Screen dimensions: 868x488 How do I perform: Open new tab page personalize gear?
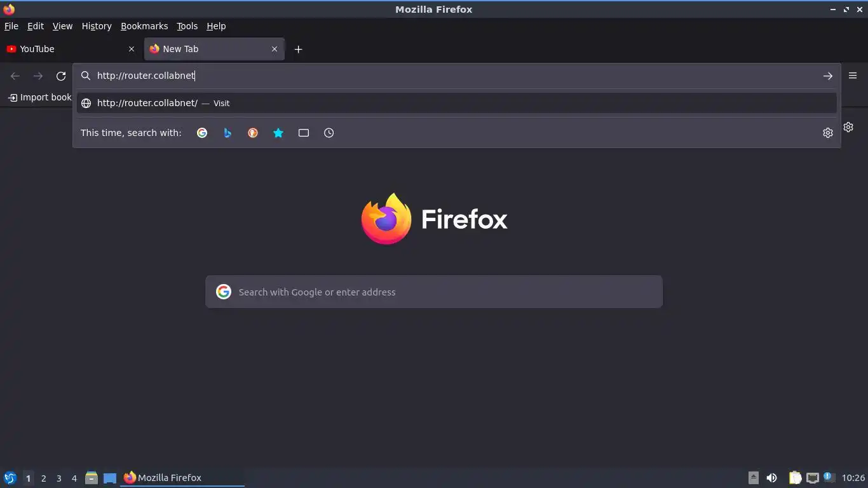pos(848,127)
